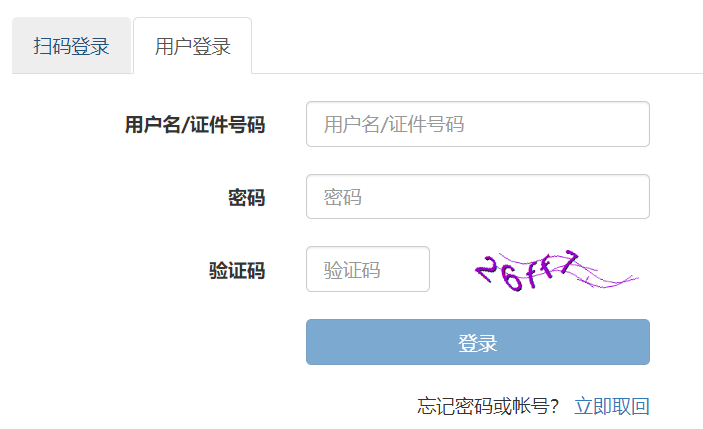Click the 26ff7 captcha picture
This screenshot has width=703, height=429.
coord(555,270)
